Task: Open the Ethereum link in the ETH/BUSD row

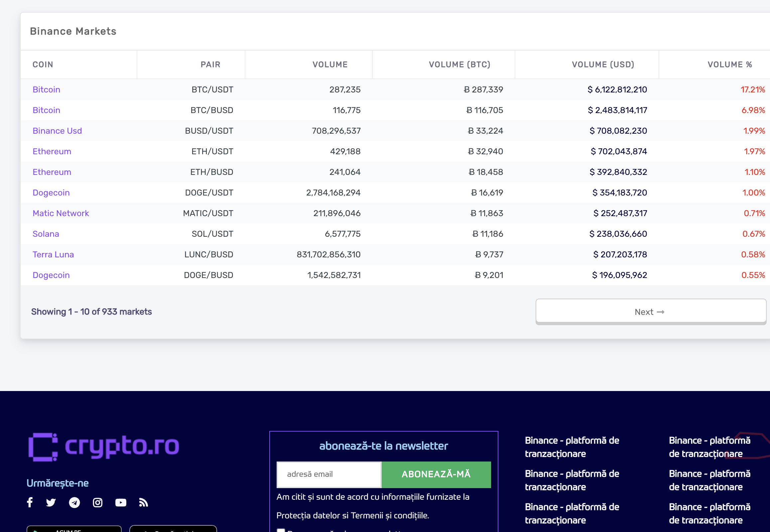Action: click(52, 172)
